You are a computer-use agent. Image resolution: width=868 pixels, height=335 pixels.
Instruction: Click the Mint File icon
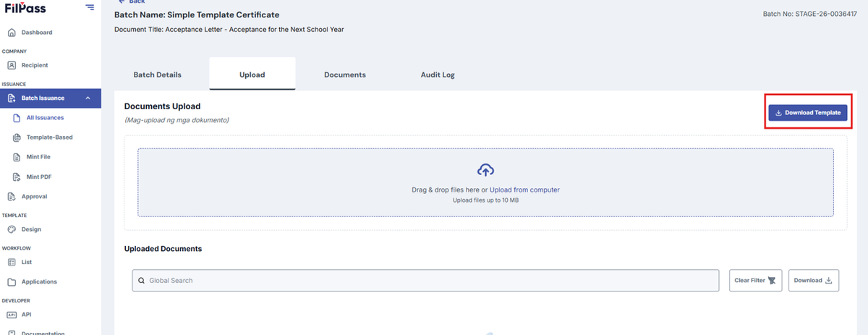17,156
